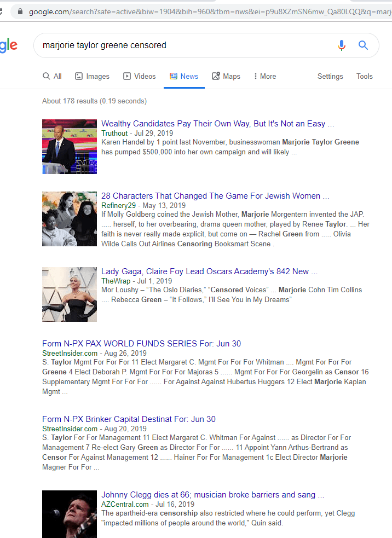392x538 pixels.
Task: Open the search Tools options
Action: (x=364, y=77)
